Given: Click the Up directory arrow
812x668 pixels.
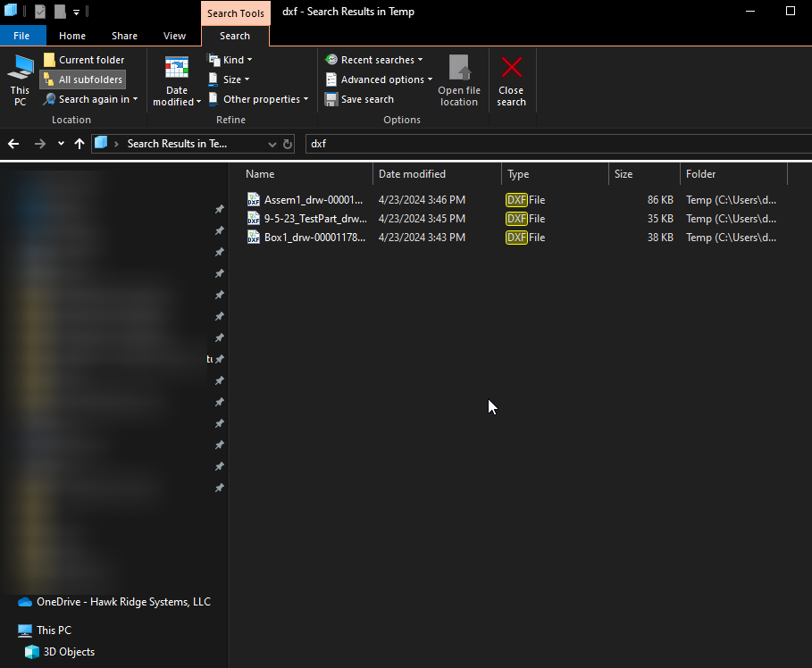Looking at the screenshot, I should [x=80, y=144].
